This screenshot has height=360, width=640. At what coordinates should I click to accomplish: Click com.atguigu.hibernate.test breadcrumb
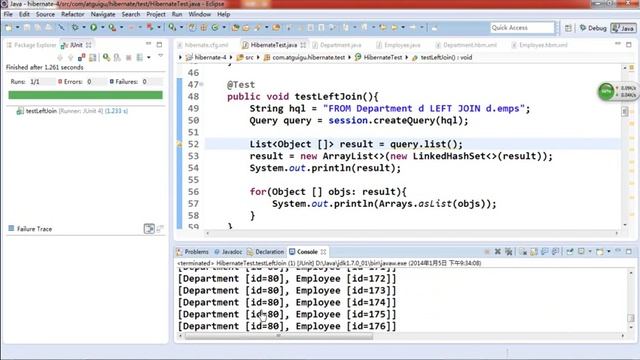(304, 58)
